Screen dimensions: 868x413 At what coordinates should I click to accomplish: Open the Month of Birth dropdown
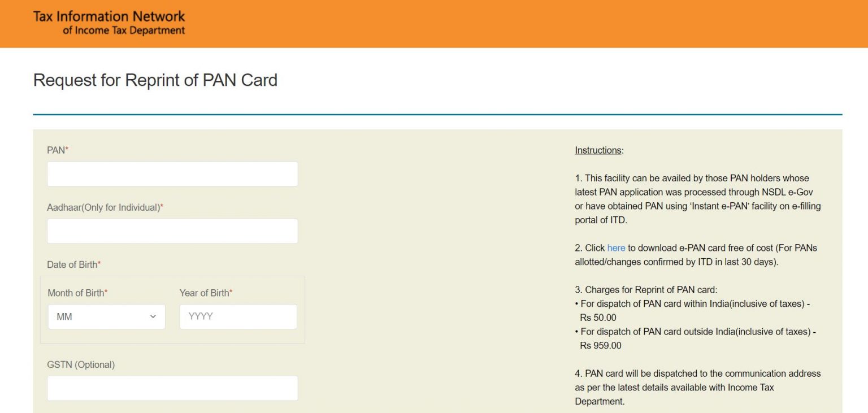(x=106, y=316)
